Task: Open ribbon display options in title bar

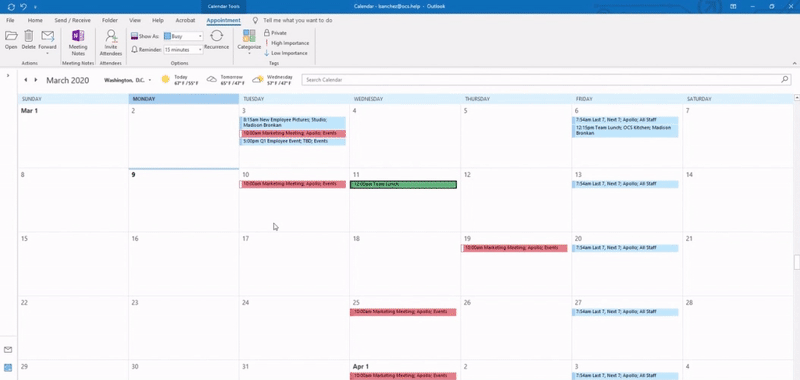Action: (x=733, y=7)
